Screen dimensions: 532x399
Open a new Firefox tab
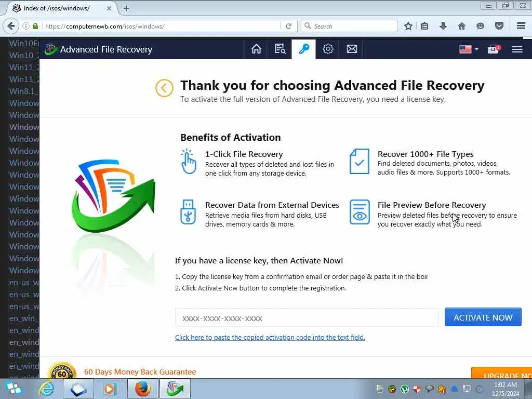point(126,8)
